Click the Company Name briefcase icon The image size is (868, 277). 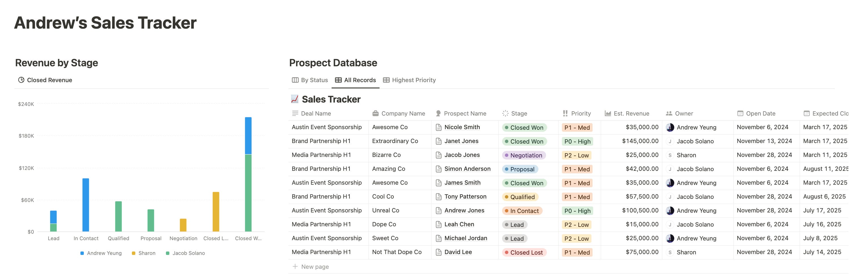pyautogui.click(x=375, y=113)
